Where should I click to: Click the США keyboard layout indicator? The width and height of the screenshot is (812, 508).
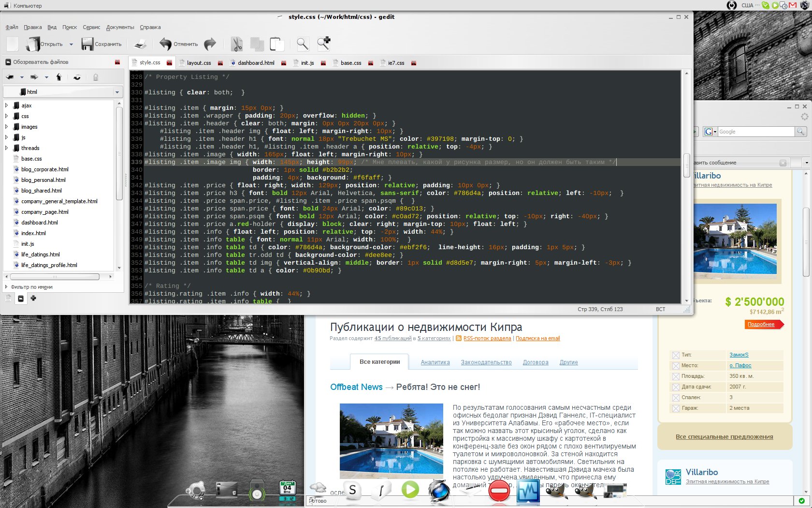point(747,5)
